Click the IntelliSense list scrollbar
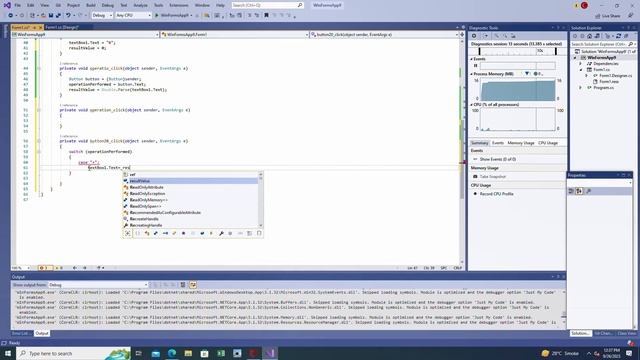 pos(261,200)
